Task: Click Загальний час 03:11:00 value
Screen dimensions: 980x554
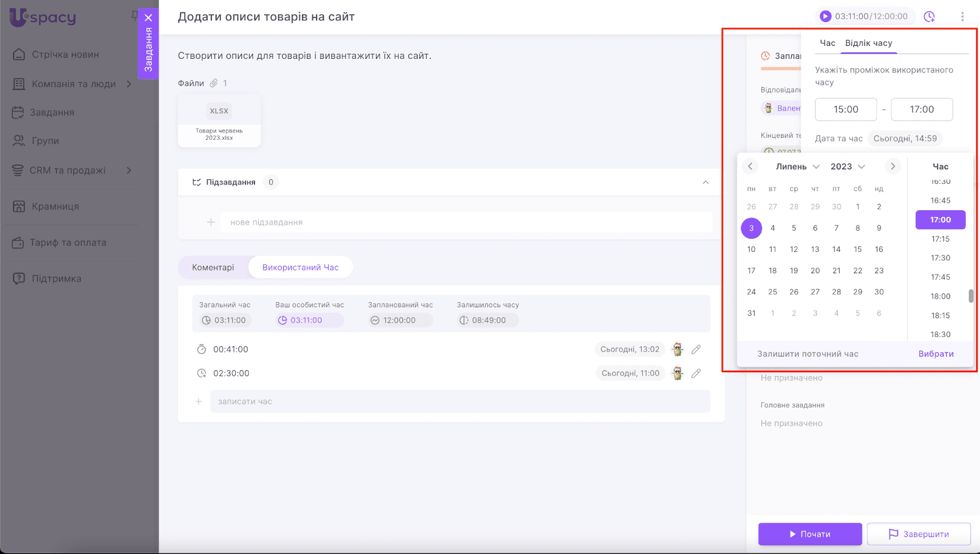Action: [x=224, y=320]
